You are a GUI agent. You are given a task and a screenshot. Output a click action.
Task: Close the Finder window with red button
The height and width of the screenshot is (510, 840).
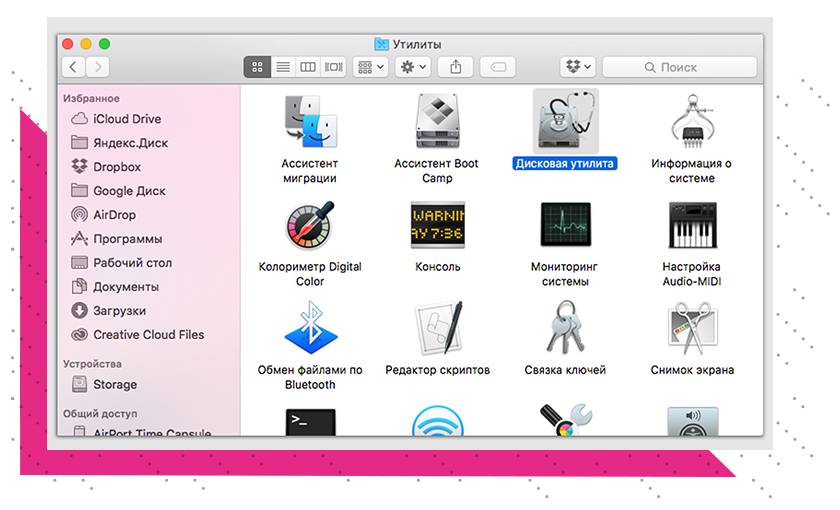68,44
